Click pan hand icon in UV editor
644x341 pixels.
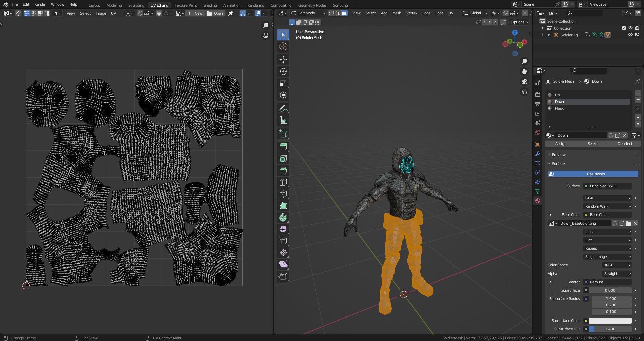tap(266, 36)
